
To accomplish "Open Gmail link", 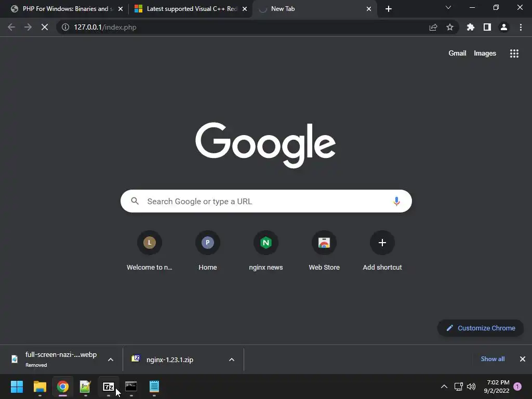I will tap(457, 54).
